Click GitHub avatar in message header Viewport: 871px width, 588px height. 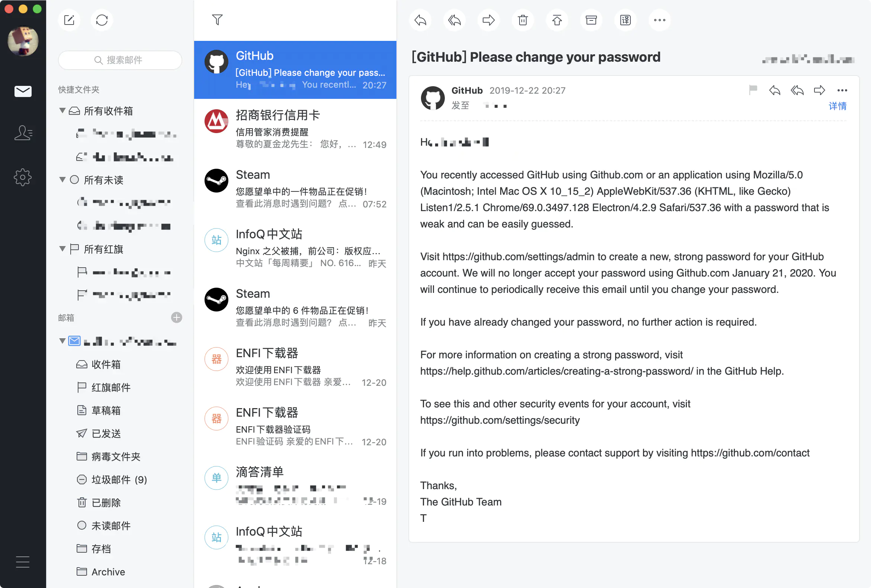click(433, 98)
